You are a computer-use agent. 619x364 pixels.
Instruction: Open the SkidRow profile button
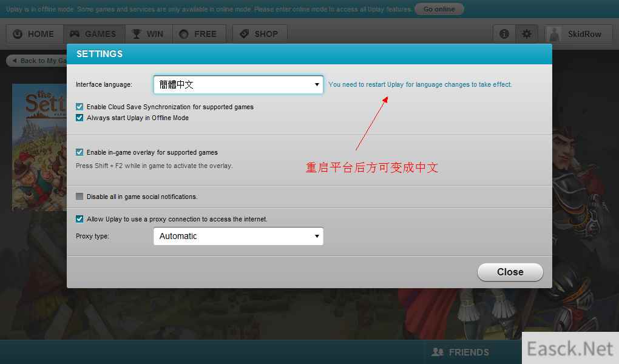(x=578, y=34)
